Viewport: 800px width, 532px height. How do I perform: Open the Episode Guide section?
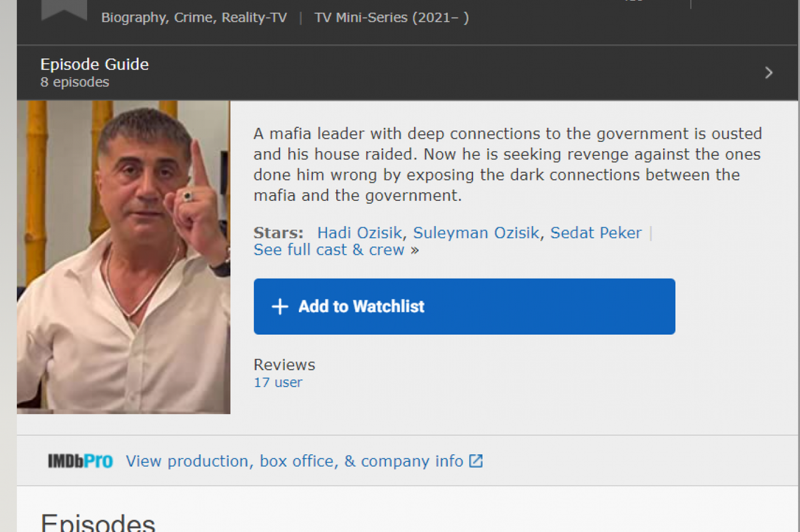point(94,64)
